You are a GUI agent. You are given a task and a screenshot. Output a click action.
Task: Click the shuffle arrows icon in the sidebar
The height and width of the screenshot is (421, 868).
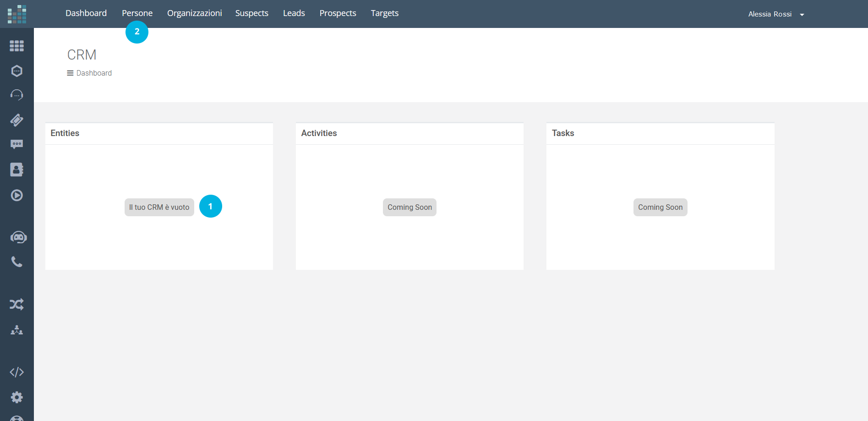pos(17,304)
